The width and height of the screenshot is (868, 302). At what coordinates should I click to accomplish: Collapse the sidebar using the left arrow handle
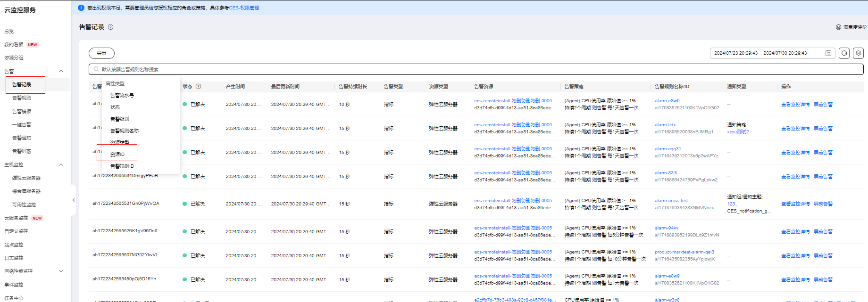pos(74,200)
